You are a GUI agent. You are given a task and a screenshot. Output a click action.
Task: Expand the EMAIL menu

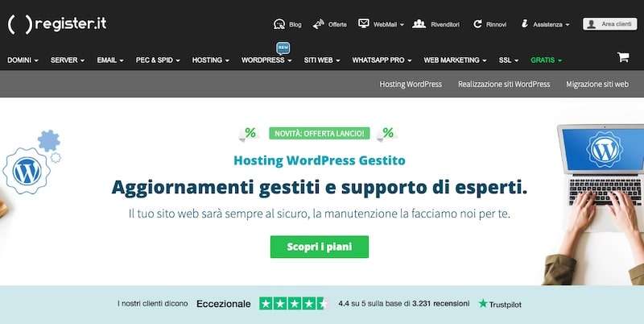[110, 60]
